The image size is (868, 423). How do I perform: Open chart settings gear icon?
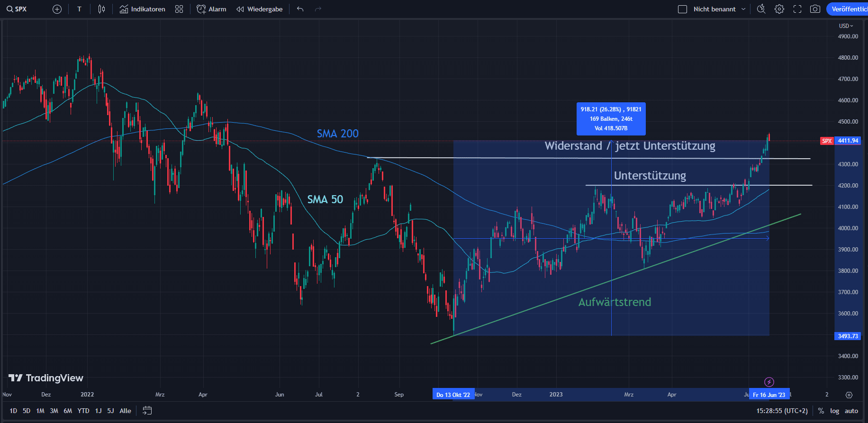(779, 9)
